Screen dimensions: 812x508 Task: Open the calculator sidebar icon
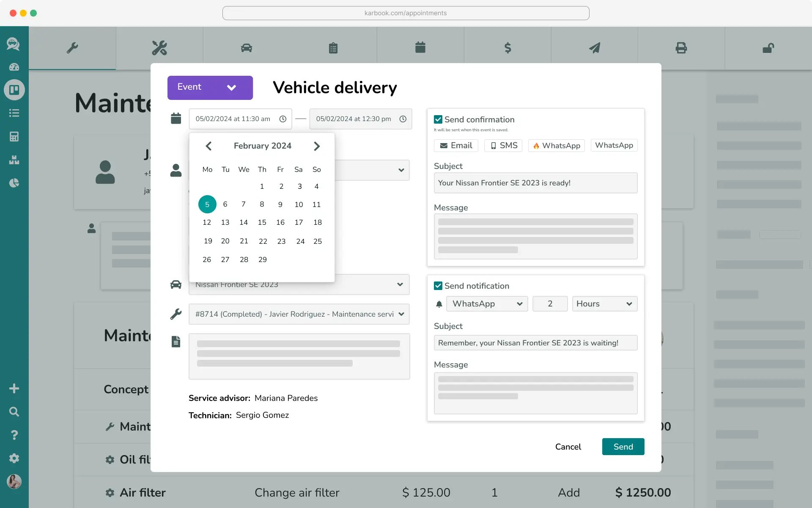point(14,136)
